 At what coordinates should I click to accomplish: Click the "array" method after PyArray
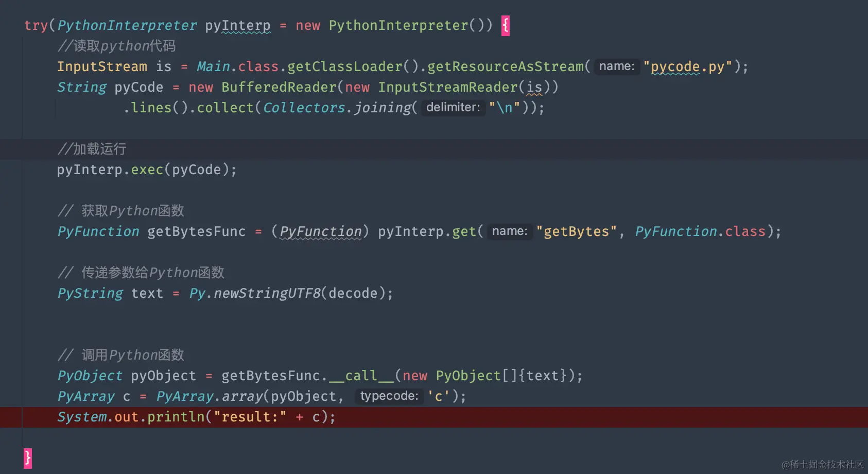pos(242,396)
